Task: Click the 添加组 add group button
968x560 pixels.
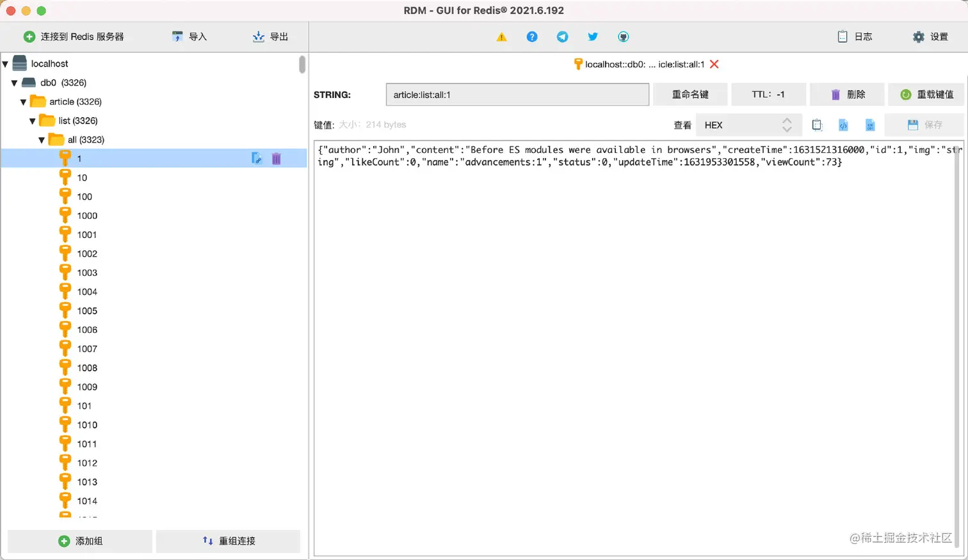Action: [x=80, y=541]
